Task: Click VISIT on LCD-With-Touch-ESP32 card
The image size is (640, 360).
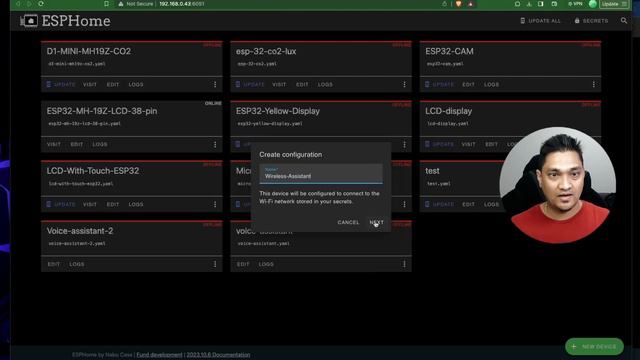Action: click(90, 204)
